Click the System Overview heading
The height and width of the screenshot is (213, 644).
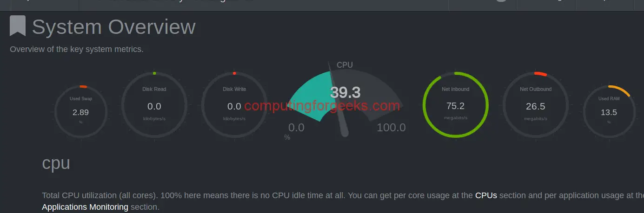coord(113,27)
